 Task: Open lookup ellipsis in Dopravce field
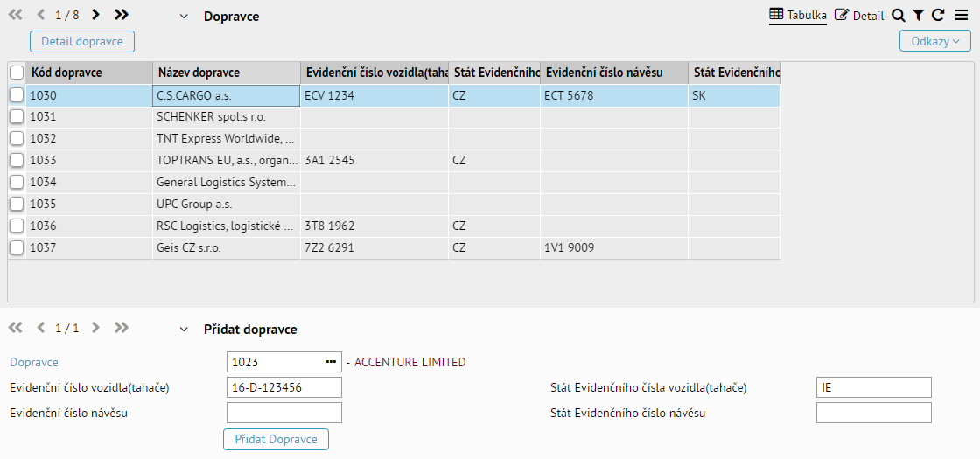(x=331, y=362)
